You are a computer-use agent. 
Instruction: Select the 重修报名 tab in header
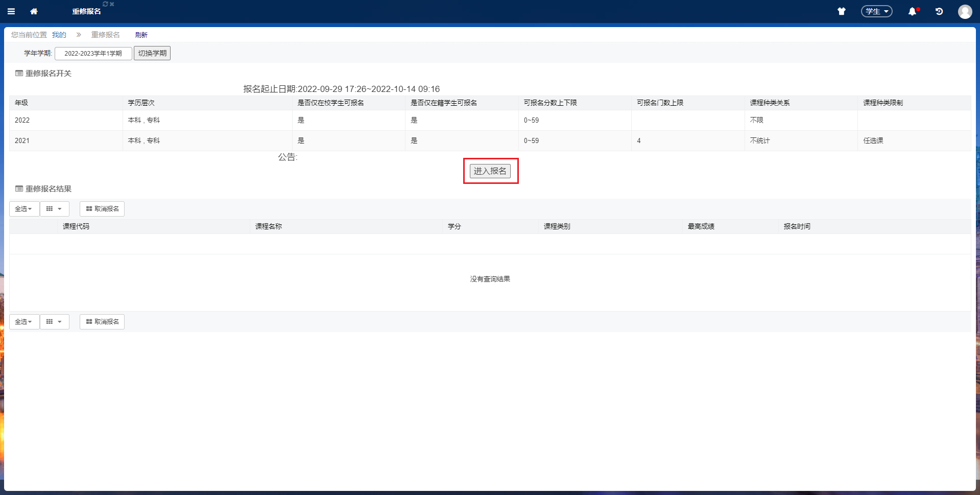[86, 12]
